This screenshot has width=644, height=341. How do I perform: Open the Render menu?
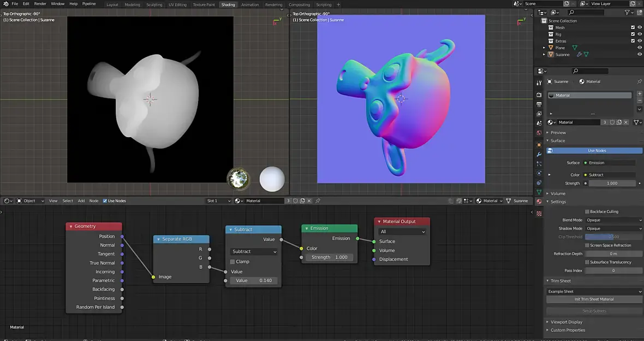pyautogui.click(x=40, y=4)
